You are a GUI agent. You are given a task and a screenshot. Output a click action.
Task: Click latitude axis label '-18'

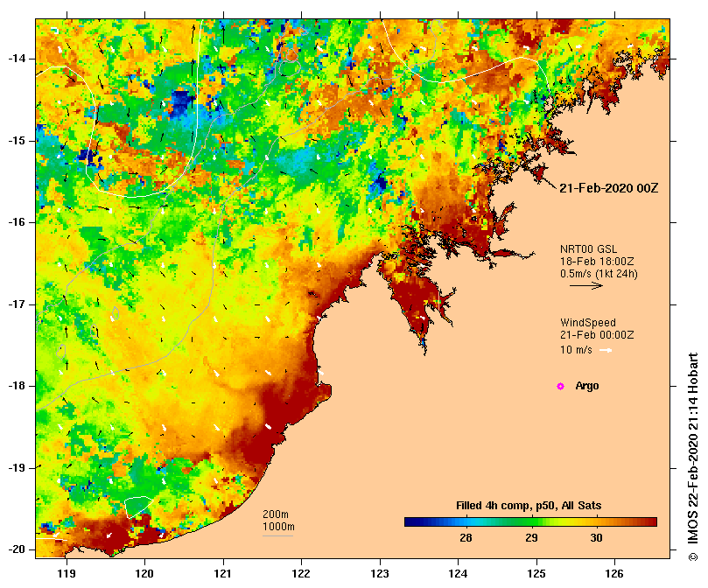(x=17, y=386)
